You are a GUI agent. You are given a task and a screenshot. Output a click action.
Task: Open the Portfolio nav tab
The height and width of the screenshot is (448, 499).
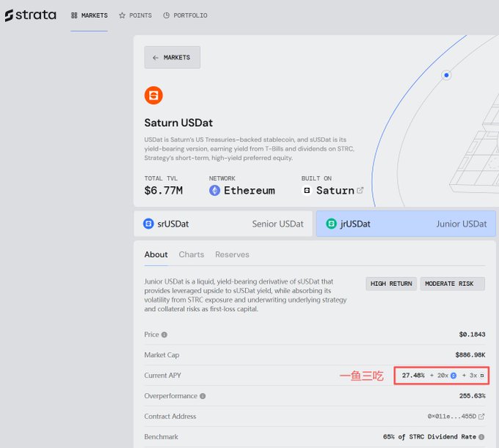[x=185, y=15]
